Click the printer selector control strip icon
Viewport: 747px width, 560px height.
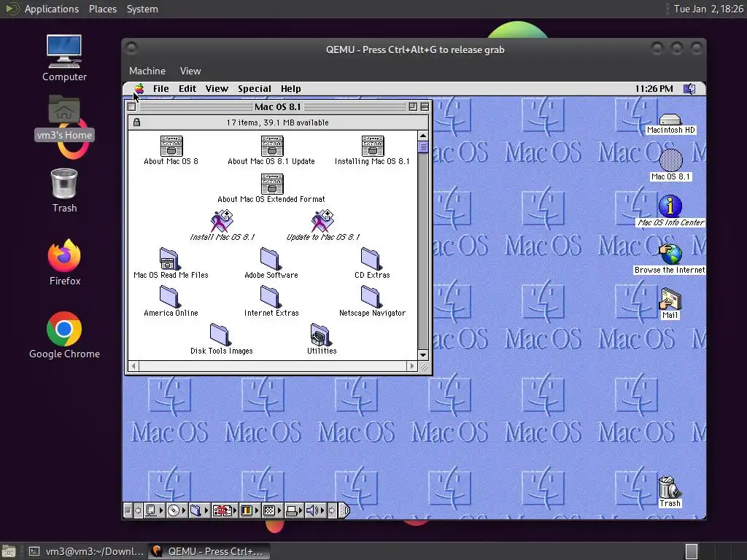[292, 511]
